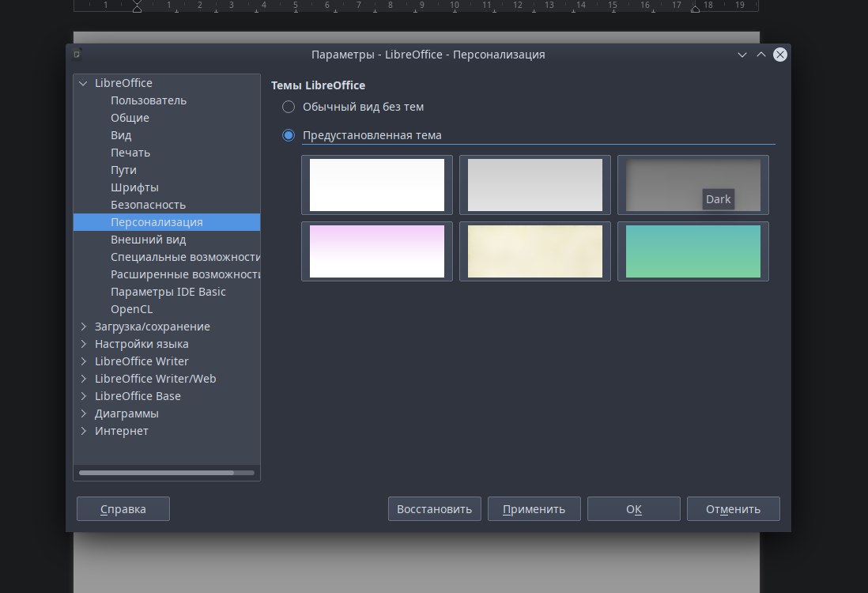
Task: Expand the LibreOffice Writer/Web node
Action: point(83,379)
